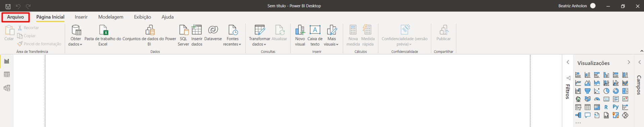Choose the line chart visual
Viewport: 644px width, 127px height.
pos(578,83)
